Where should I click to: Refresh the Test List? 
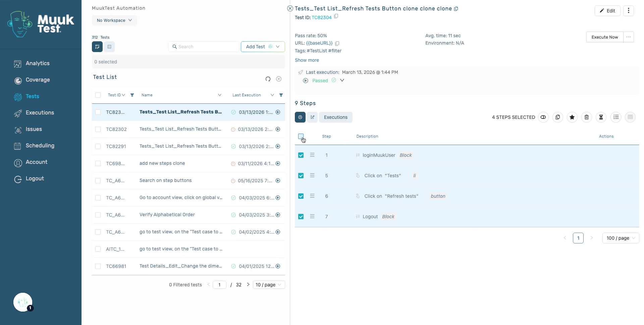[x=268, y=79]
